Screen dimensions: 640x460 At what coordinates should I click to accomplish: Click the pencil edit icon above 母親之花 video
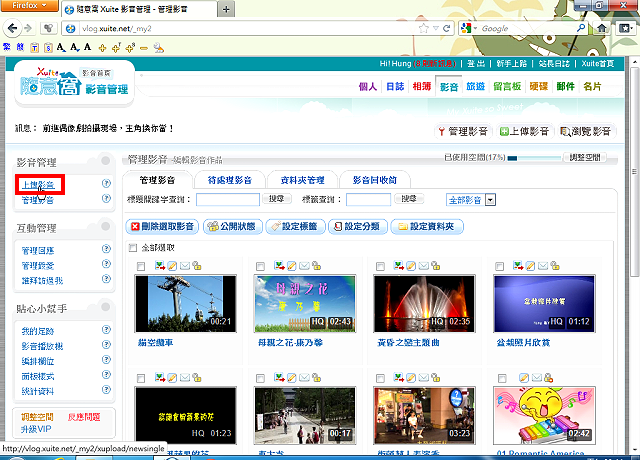(x=291, y=266)
